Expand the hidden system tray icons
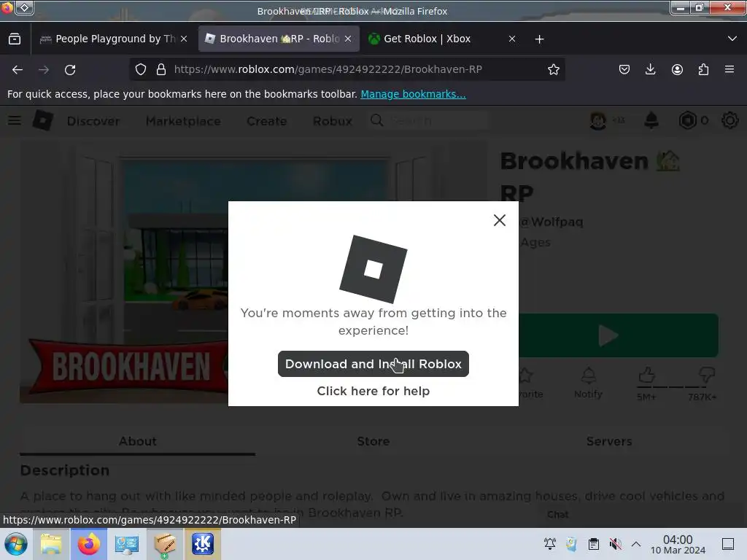The height and width of the screenshot is (560, 747). 636,544
